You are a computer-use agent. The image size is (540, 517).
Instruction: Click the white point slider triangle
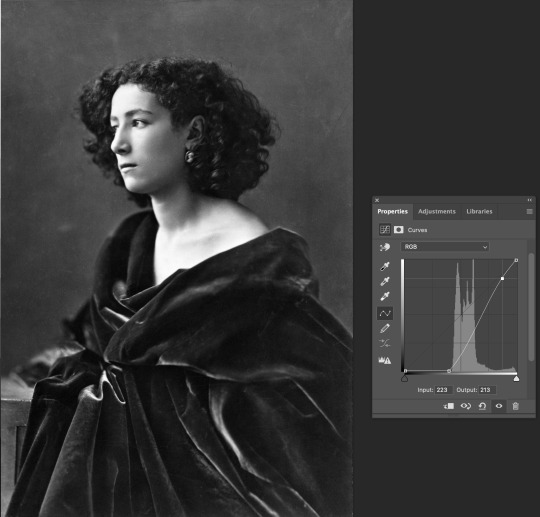516,379
